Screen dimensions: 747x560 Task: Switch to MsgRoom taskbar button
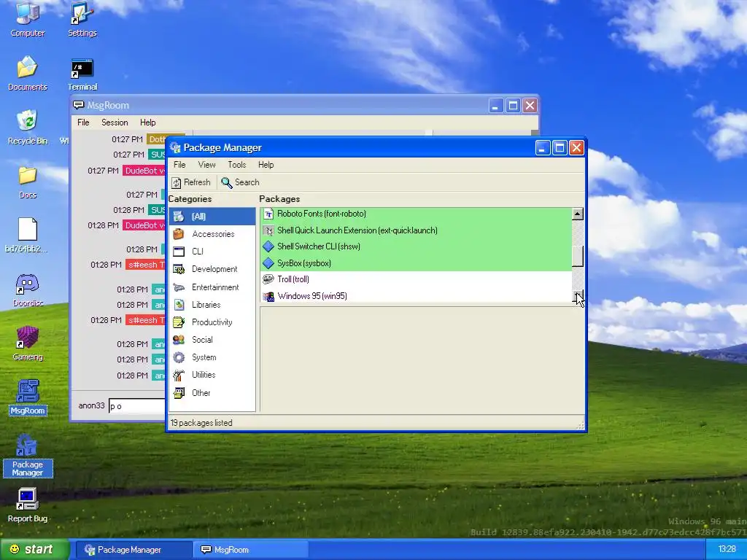tap(250, 550)
